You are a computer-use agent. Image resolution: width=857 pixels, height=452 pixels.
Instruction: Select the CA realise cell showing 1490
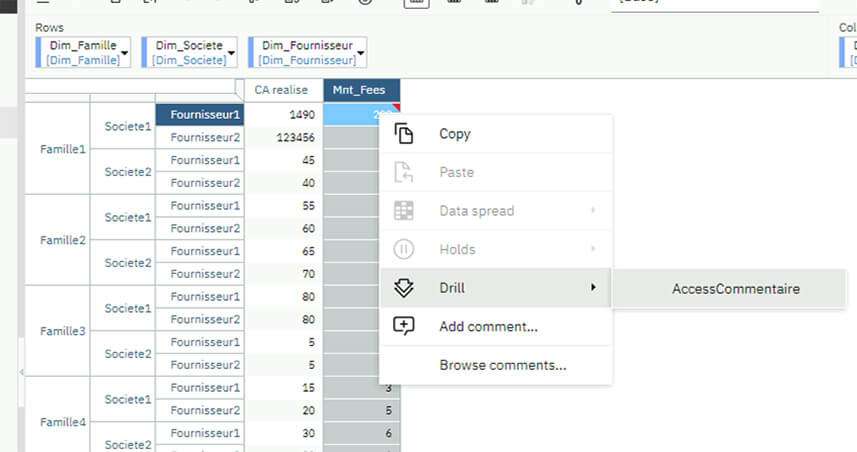284,115
